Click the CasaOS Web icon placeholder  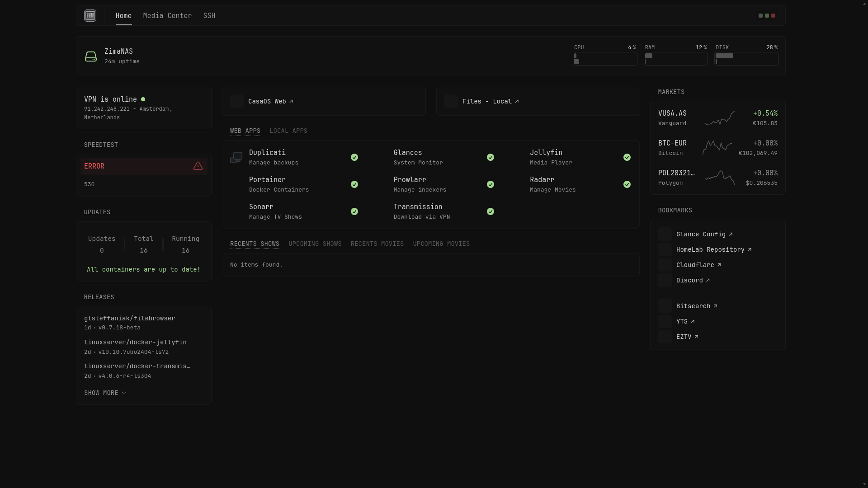click(237, 101)
